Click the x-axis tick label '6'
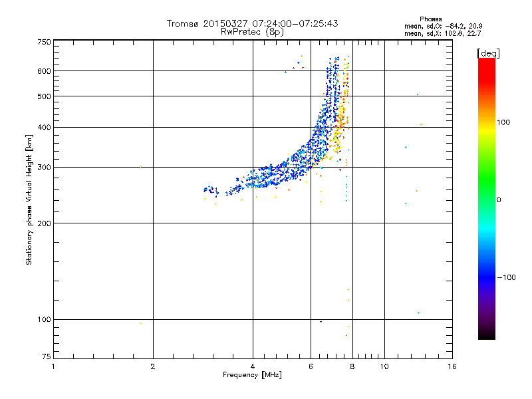 [x=311, y=366]
